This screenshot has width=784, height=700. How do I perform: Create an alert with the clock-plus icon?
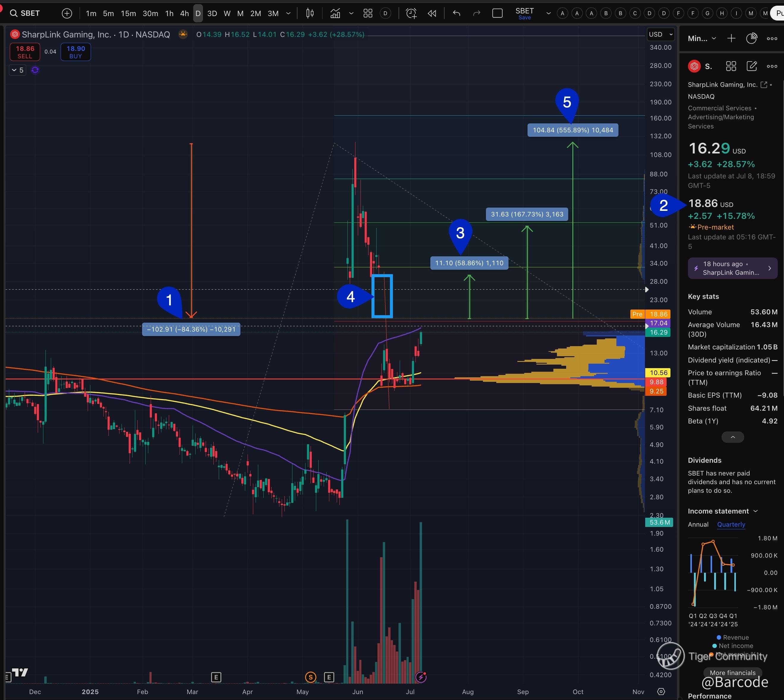point(411,13)
